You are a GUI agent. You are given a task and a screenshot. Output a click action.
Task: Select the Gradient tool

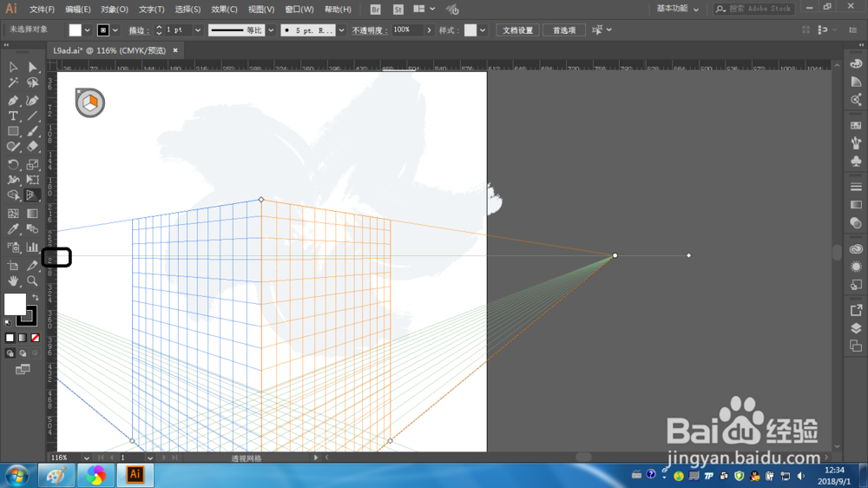(x=33, y=214)
